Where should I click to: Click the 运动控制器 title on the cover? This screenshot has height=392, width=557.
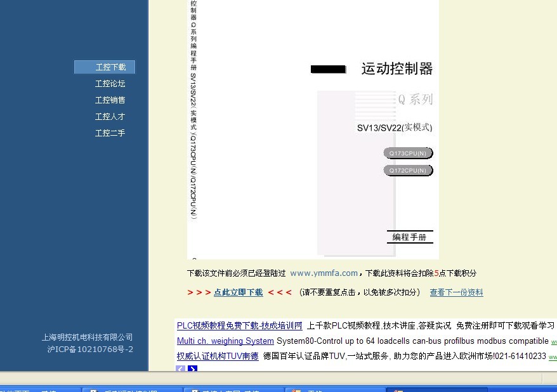[396, 69]
